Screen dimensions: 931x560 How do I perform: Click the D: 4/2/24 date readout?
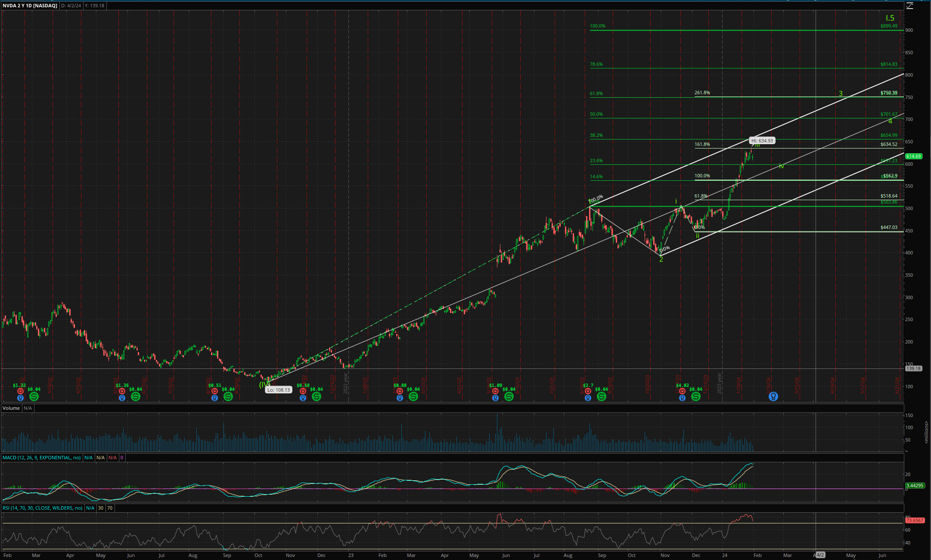tap(71, 6)
